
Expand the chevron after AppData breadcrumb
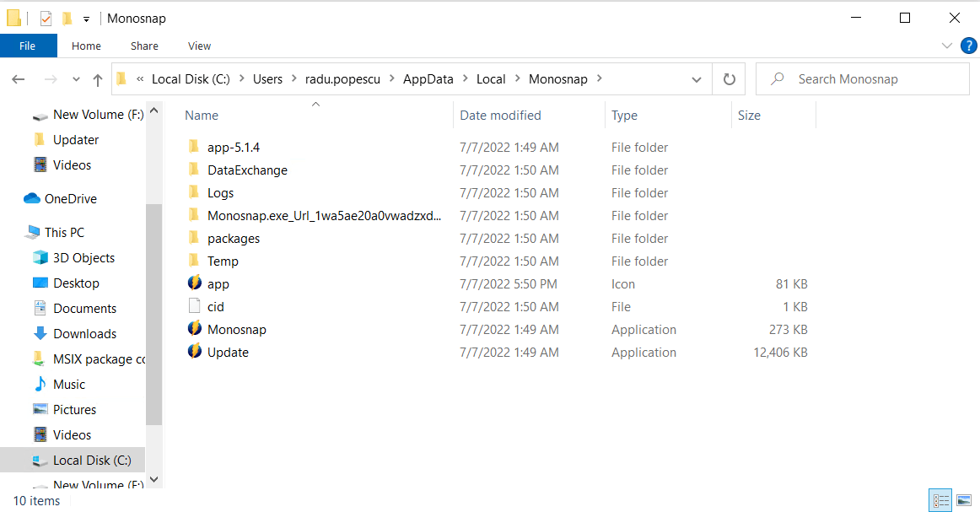click(x=465, y=78)
